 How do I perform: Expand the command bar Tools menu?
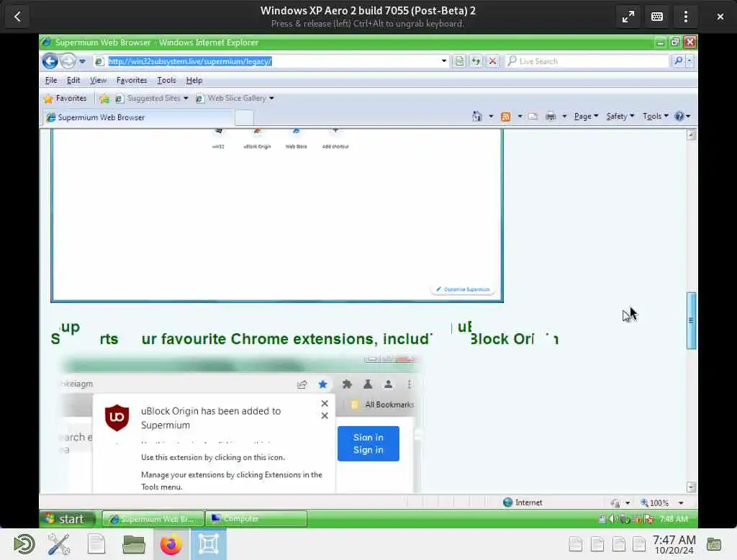(x=655, y=116)
